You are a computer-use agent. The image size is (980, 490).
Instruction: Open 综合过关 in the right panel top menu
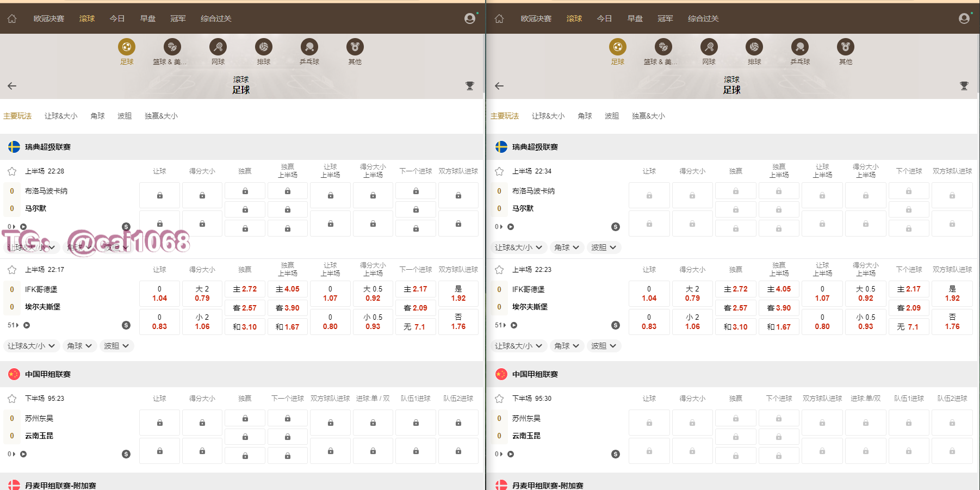pyautogui.click(x=703, y=18)
